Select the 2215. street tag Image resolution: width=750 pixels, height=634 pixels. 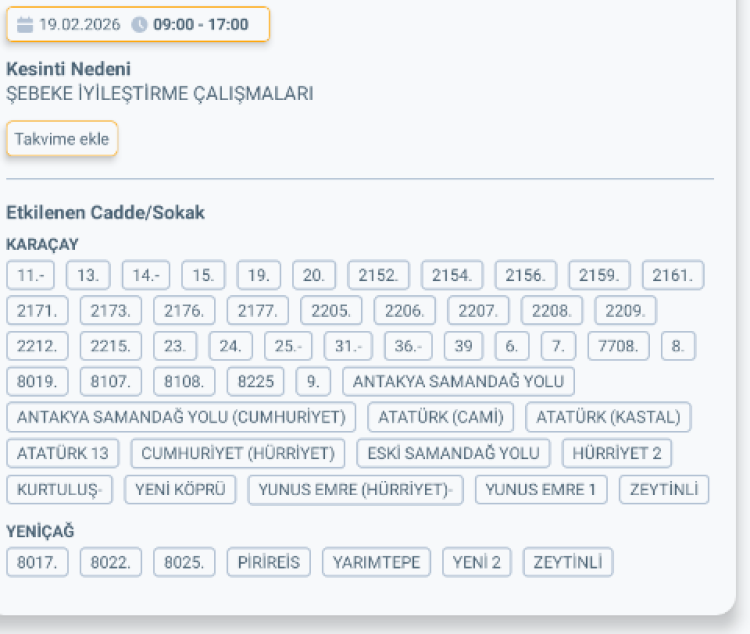[x=111, y=346]
